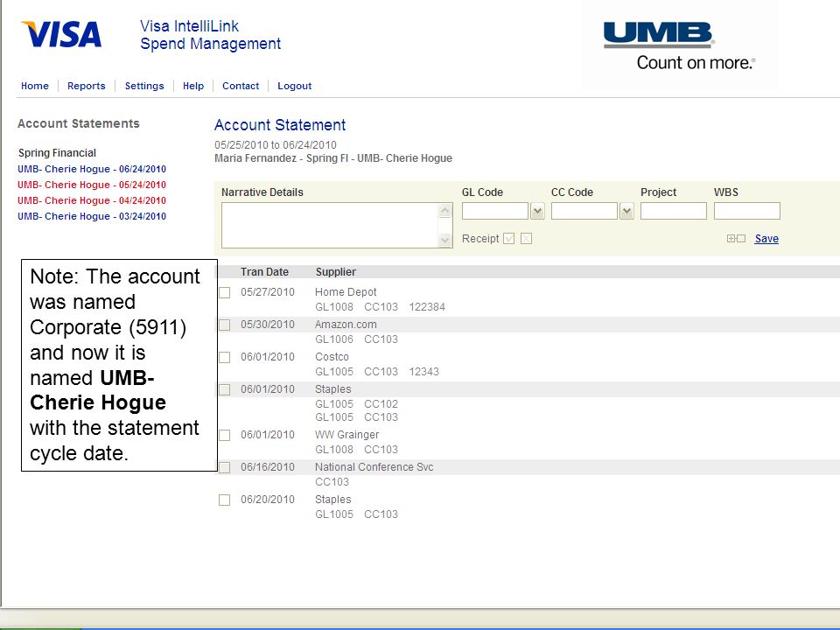The image size is (840, 630).
Task: Tick the Staples 06/01/2010 transaction checkbox
Action: (x=225, y=389)
